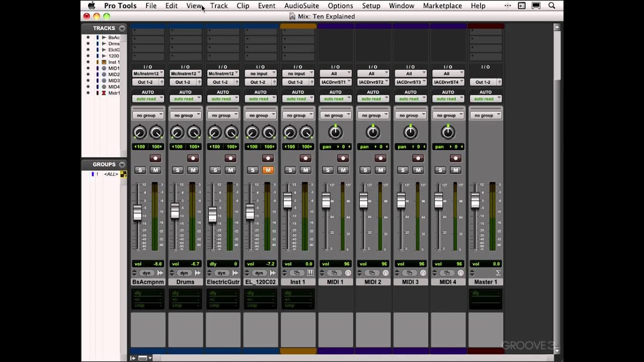Click the instrument keyboard icon on Inst 1 strip

310,273
